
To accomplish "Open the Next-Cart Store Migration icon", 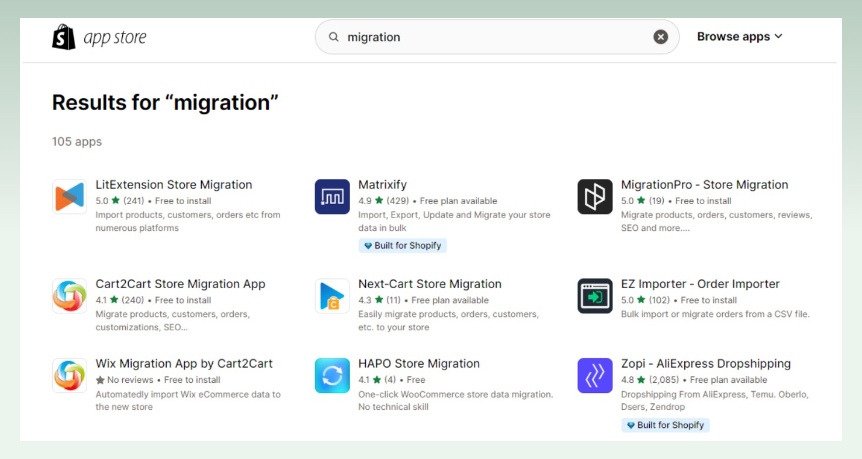I will click(332, 296).
